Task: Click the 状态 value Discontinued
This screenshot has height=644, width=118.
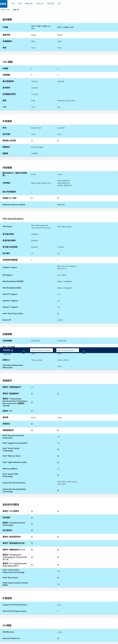Action: [36, 128]
